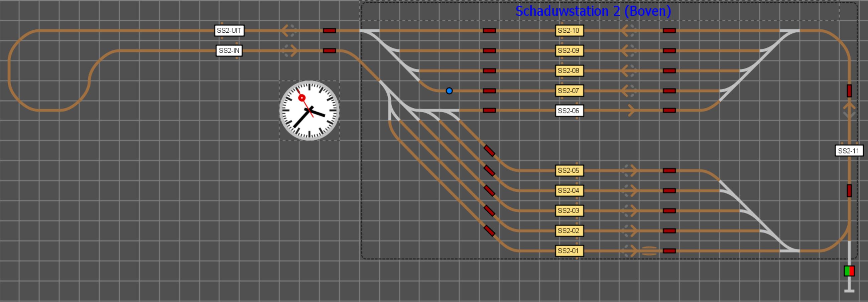Click lower vertical sensor below SS2-11
868x302 pixels.
pyautogui.click(x=849, y=191)
